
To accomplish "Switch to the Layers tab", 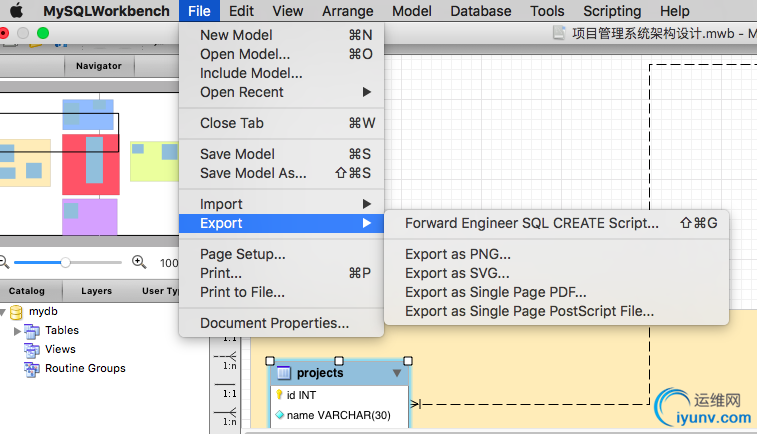I will point(97,291).
